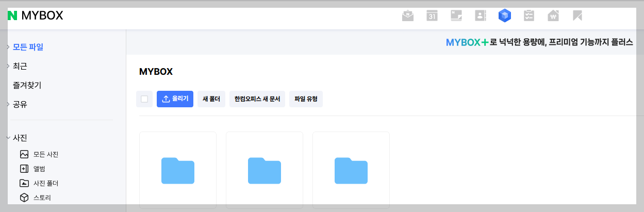Click the 올리기 upload button

click(x=175, y=99)
